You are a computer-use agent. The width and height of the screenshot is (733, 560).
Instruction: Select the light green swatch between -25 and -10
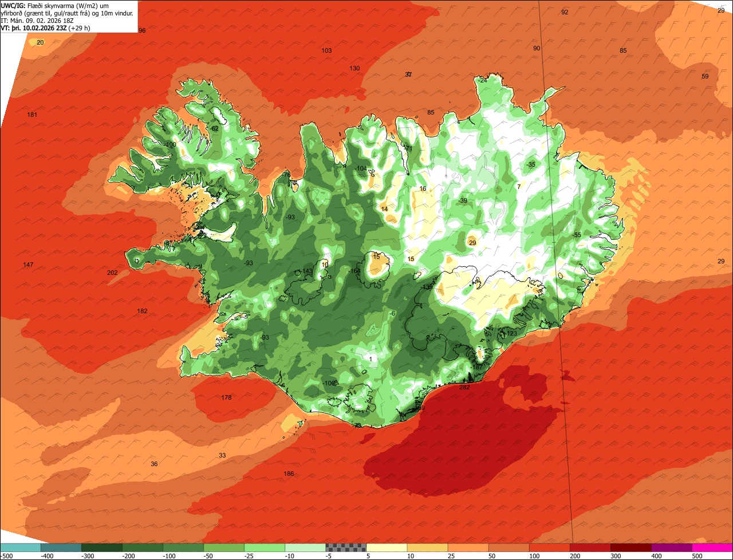[265, 547]
